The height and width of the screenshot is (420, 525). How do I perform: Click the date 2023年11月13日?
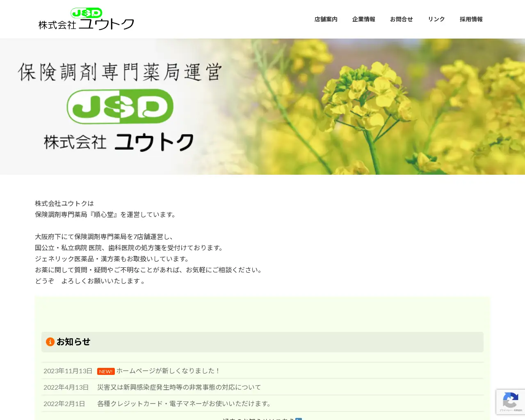tap(68, 371)
